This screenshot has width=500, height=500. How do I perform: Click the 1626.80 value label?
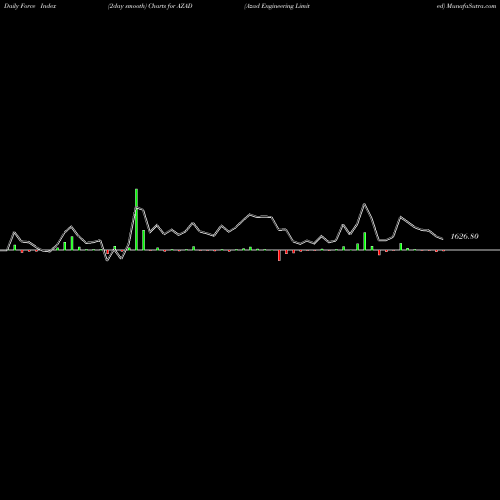coord(464,236)
